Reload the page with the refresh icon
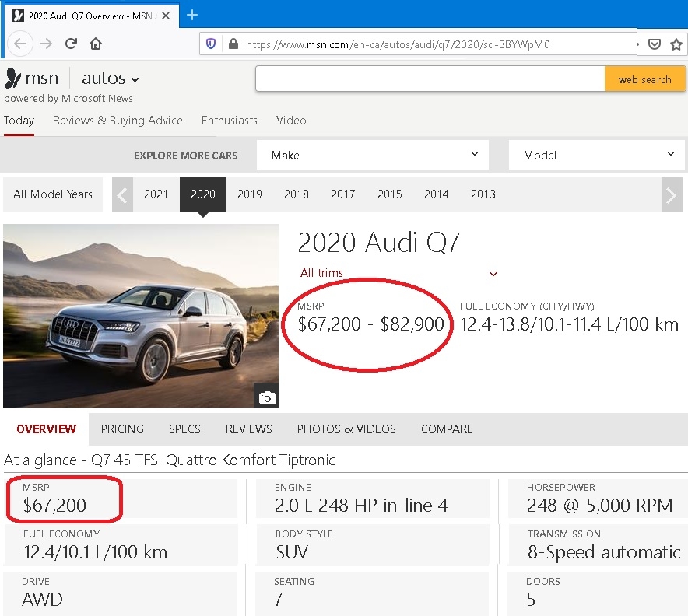 coord(71,44)
